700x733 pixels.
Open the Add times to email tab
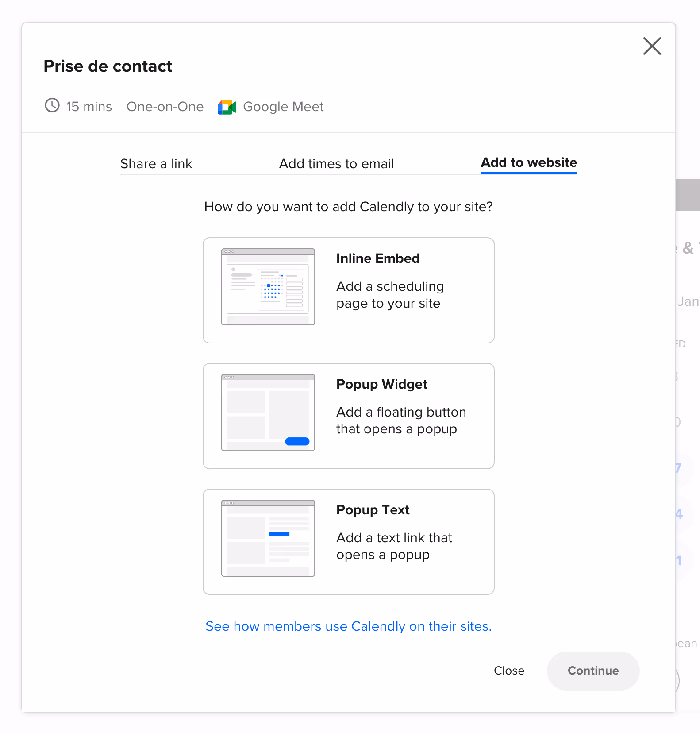tap(336, 164)
